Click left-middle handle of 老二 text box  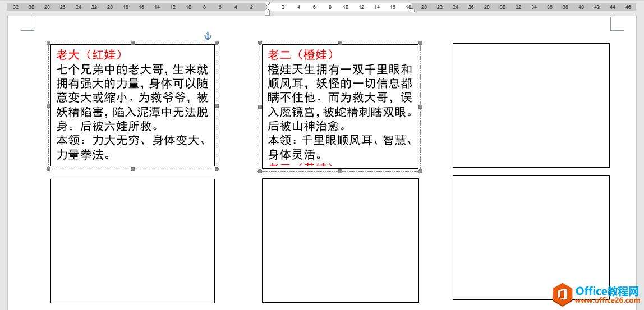[x=260, y=107]
